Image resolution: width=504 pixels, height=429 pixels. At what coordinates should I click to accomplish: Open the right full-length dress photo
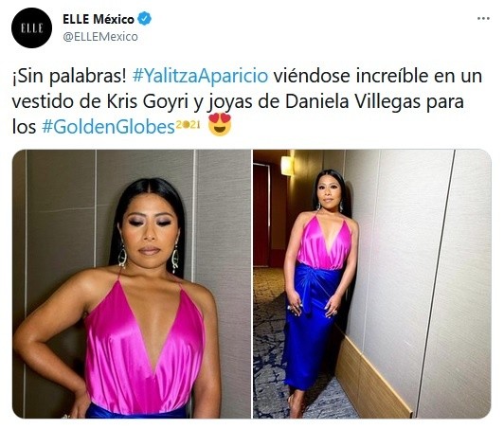coord(372,284)
